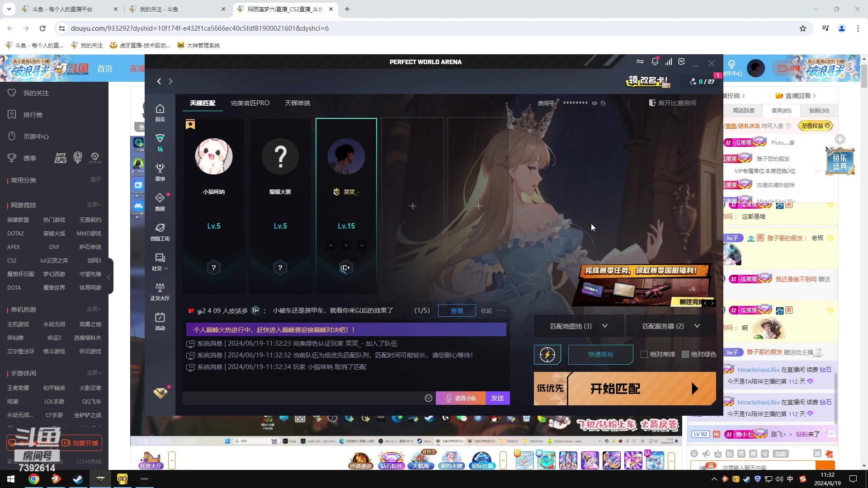Select the 玩 play icon in arena sidebar
The width and height of the screenshot is (868, 488).
coord(160,142)
